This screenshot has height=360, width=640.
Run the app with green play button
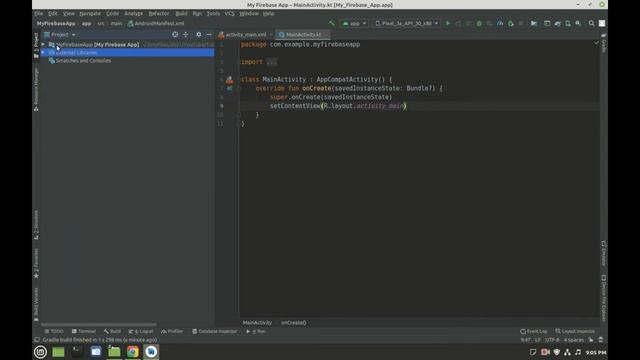click(x=448, y=23)
